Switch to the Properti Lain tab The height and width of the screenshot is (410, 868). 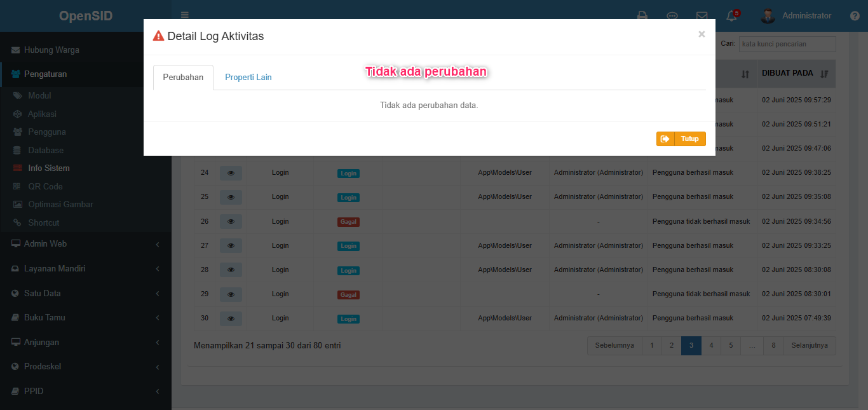248,77
